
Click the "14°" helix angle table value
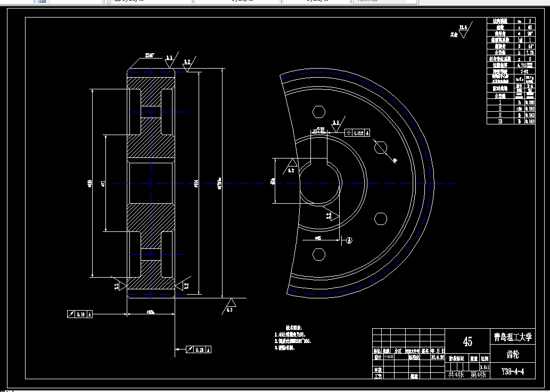(530, 46)
